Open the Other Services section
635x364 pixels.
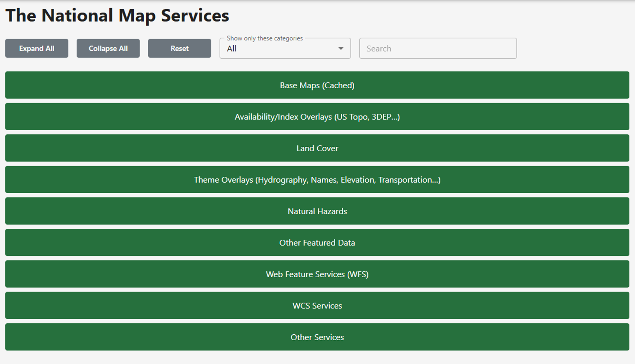coord(317,337)
